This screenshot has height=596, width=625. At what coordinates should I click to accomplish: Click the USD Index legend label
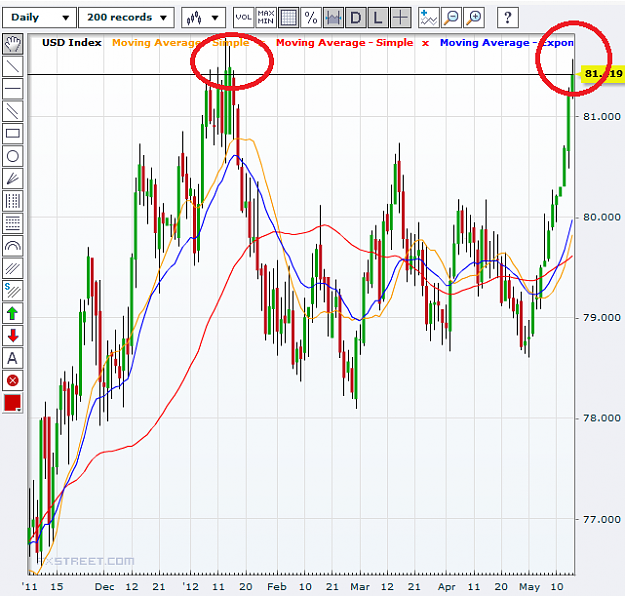pyautogui.click(x=72, y=43)
